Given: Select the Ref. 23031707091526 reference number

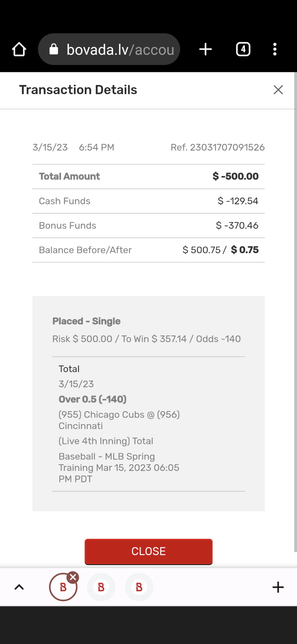Looking at the screenshot, I should click(x=218, y=148).
